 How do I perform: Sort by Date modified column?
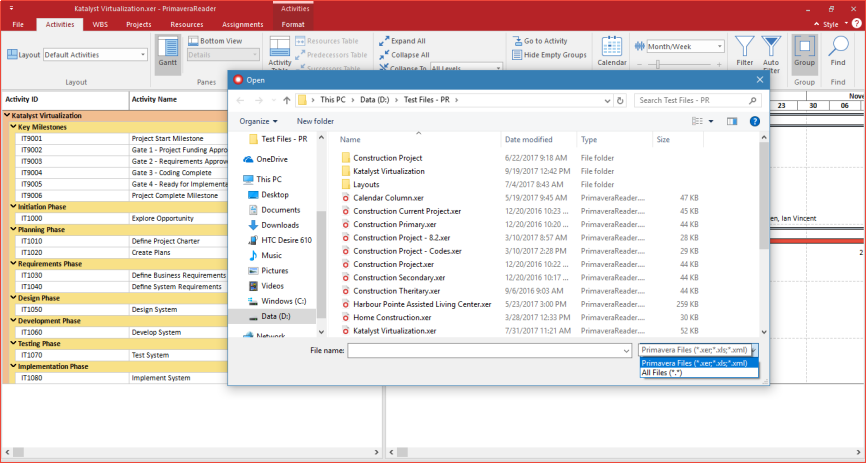click(x=529, y=140)
